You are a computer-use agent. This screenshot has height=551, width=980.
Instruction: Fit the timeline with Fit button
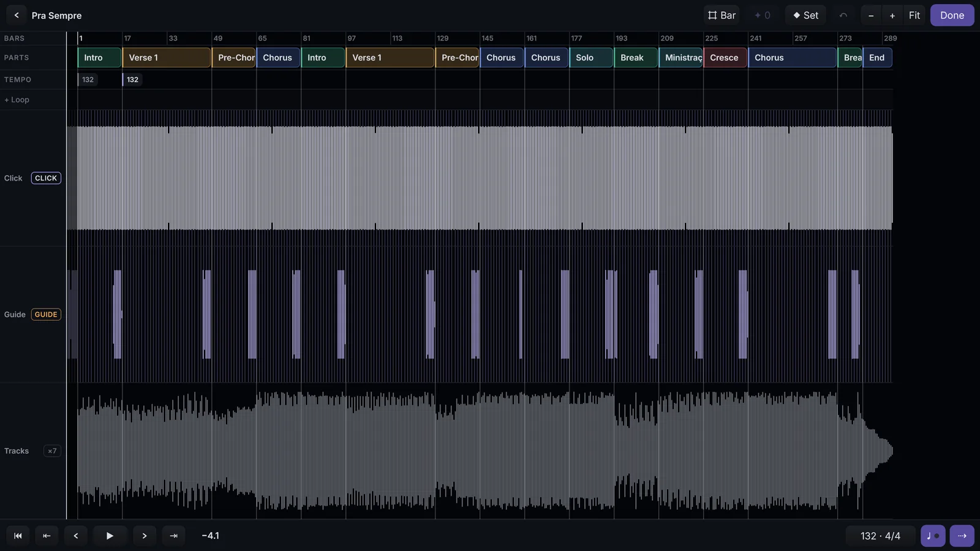914,15
